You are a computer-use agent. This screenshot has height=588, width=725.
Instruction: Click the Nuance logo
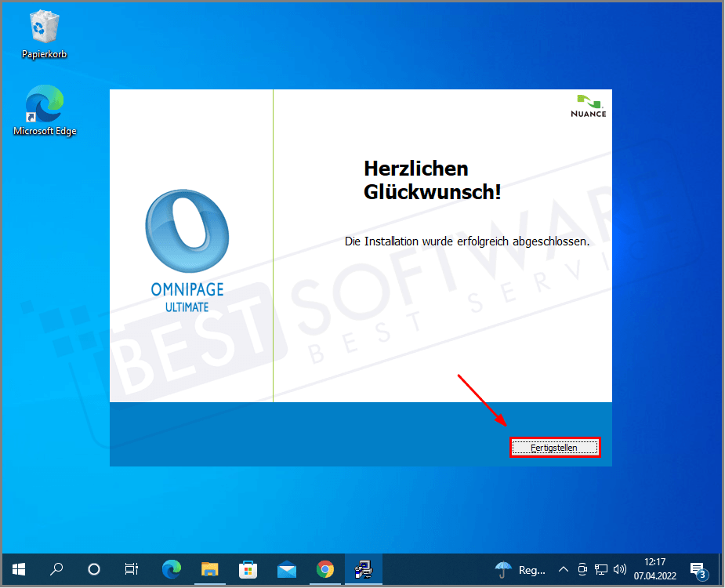[588, 105]
